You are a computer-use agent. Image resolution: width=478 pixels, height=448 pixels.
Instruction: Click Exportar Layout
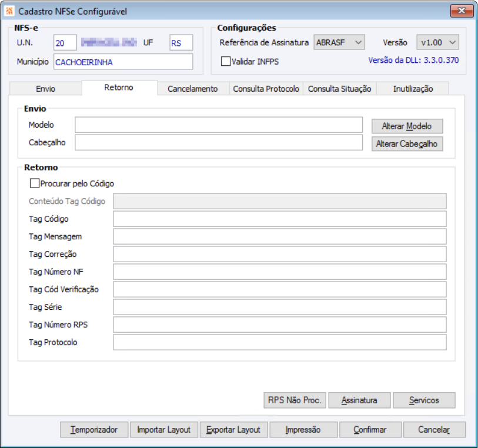tap(233, 430)
